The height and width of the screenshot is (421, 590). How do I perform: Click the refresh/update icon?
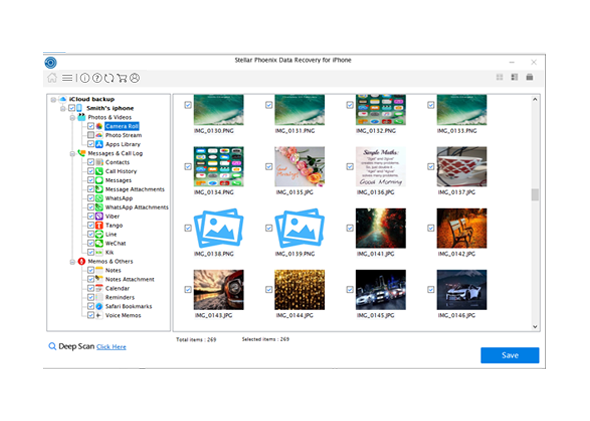pyautogui.click(x=109, y=78)
